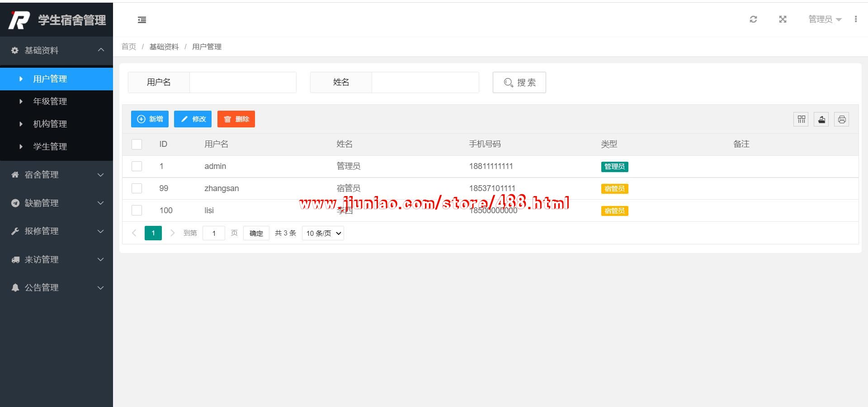Image resolution: width=868 pixels, height=407 pixels.
Task: Click the 宿管员 type badge in zhangsan row
Action: (x=614, y=189)
